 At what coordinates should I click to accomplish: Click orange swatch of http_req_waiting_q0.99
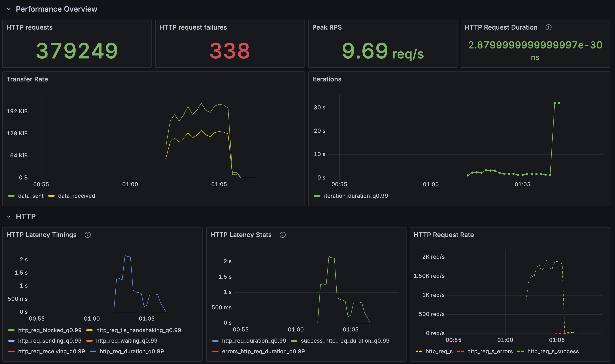tap(89, 341)
